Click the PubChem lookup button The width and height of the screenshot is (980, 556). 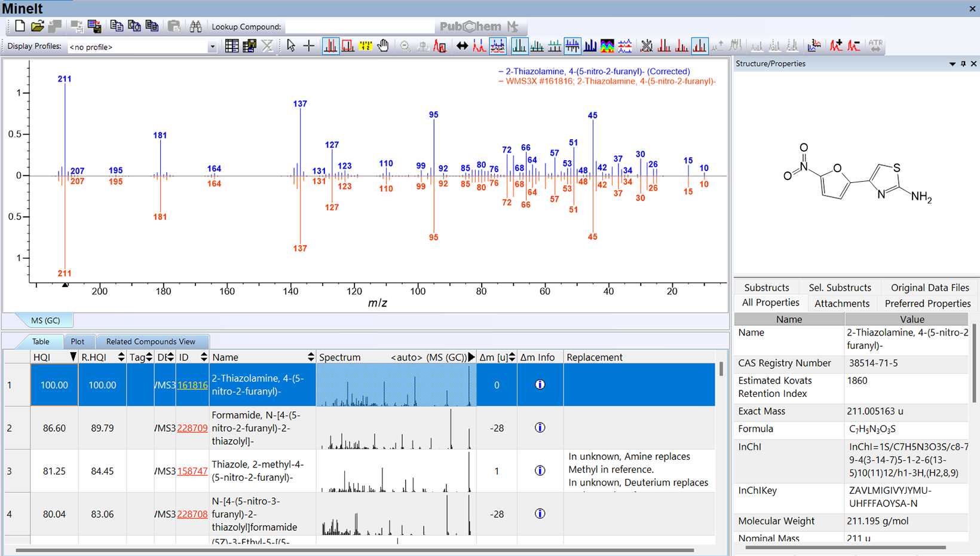pos(471,26)
